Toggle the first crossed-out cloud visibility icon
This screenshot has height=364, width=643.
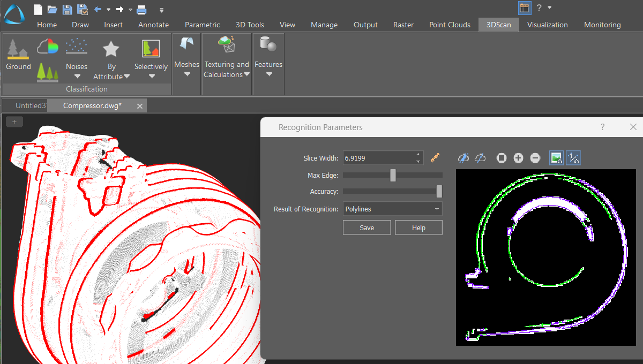point(464,158)
